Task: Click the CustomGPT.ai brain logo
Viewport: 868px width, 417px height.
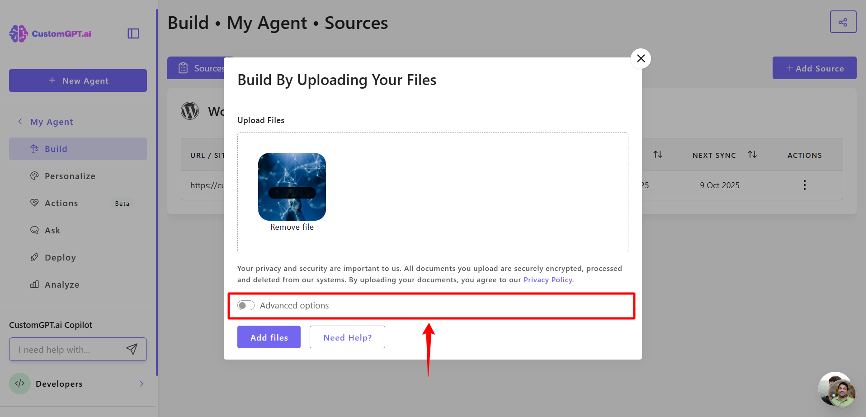Action: coord(19,34)
